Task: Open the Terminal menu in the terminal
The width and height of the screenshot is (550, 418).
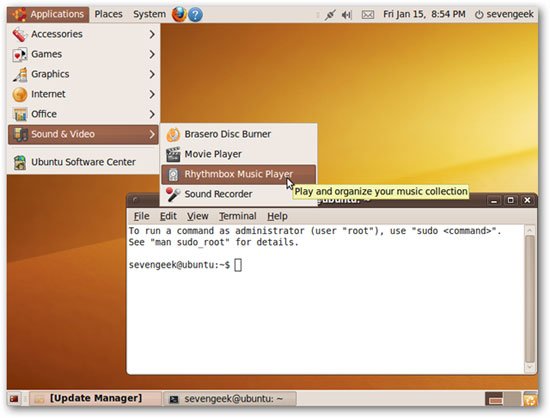Action: point(237,216)
